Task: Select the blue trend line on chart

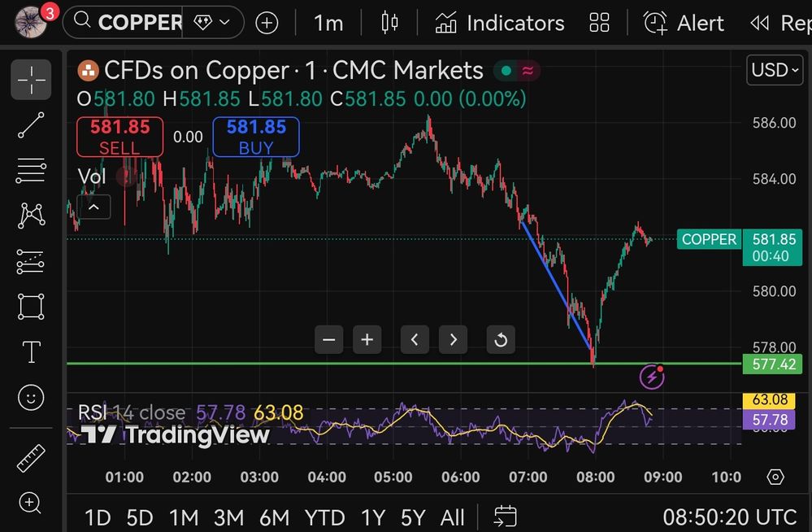Action: coord(556,286)
